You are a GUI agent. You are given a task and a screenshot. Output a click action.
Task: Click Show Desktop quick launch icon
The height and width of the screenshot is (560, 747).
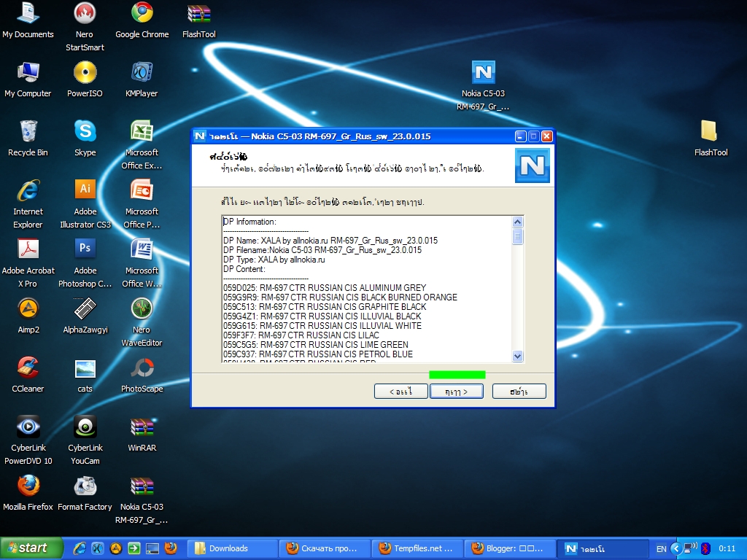pos(152,548)
